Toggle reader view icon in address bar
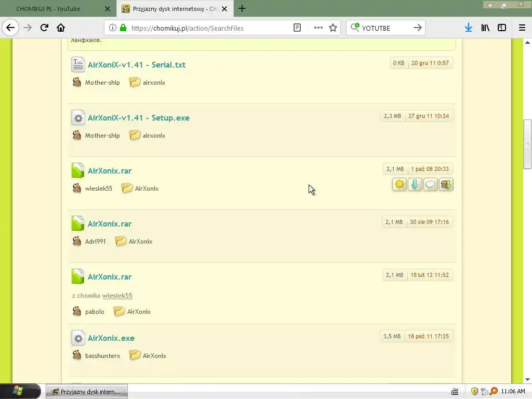532x399 pixels. point(297,28)
